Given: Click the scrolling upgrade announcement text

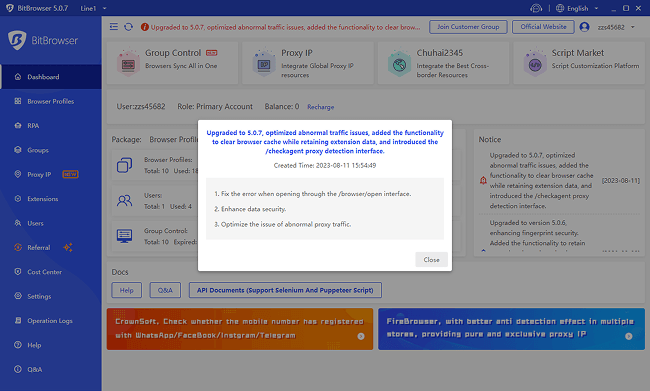Looking at the screenshot, I should 285,27.
